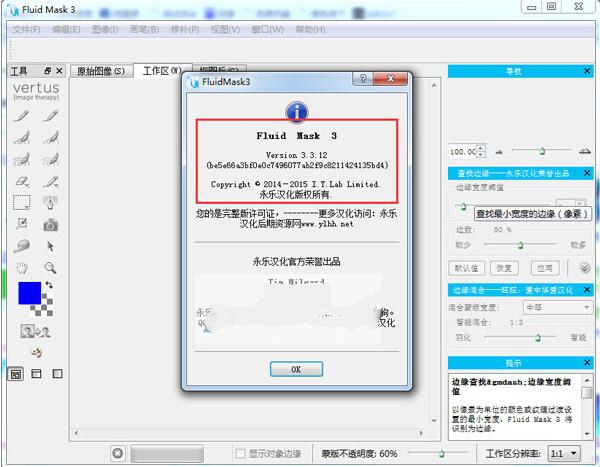Undock the 工具 panel with float icon
Screen dimensions: 600x467
point(47,71)
